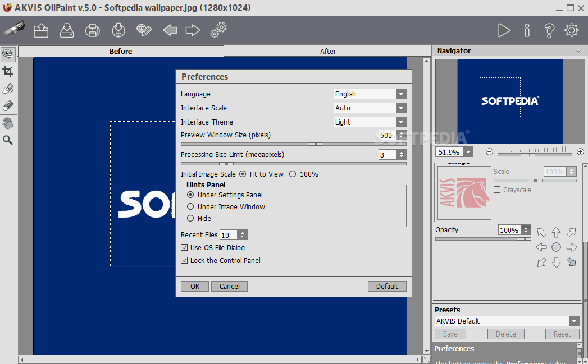Image resolution: width=588 pixels, height=364 pixels.
Task: Click the Save preset button
Action: [450, 334]
